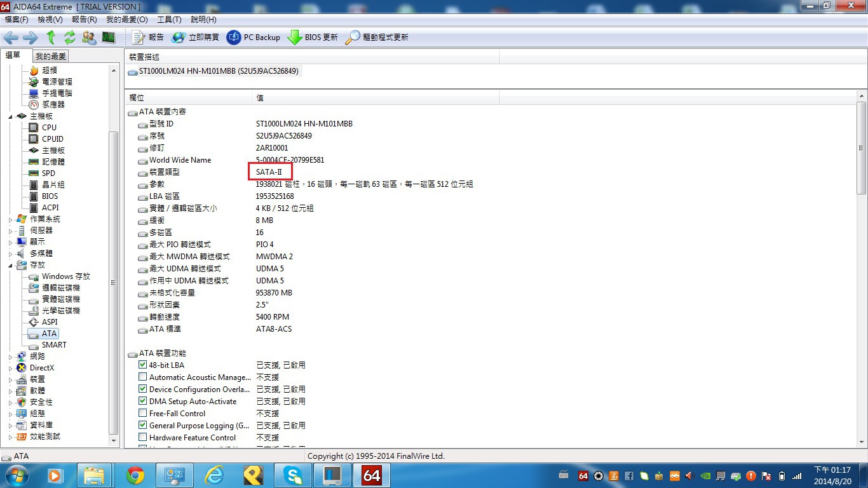Expand the 效能測試 benchmark node

point(10,437)
